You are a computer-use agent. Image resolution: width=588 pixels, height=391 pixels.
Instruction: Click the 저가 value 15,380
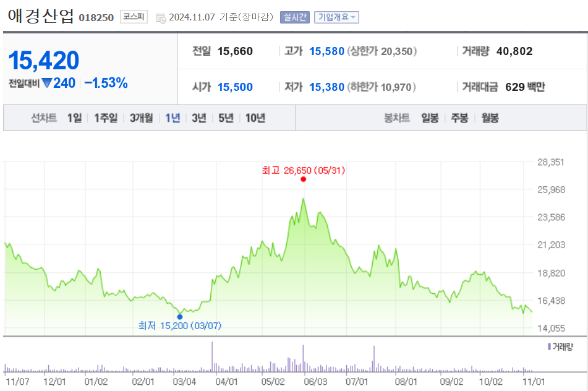point(326,87)
